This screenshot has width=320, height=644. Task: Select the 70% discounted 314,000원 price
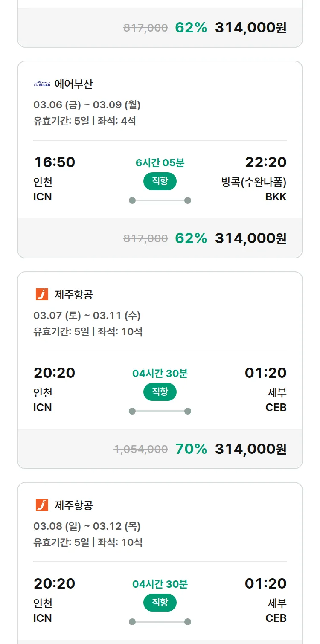tap(250, 449)
